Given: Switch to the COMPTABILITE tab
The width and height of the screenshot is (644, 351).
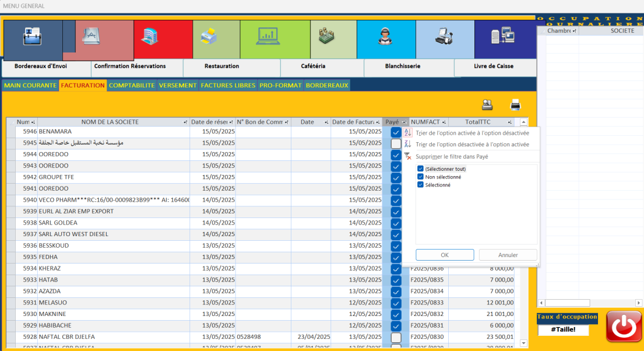Looking at the screenshot, I should point(132,86).
